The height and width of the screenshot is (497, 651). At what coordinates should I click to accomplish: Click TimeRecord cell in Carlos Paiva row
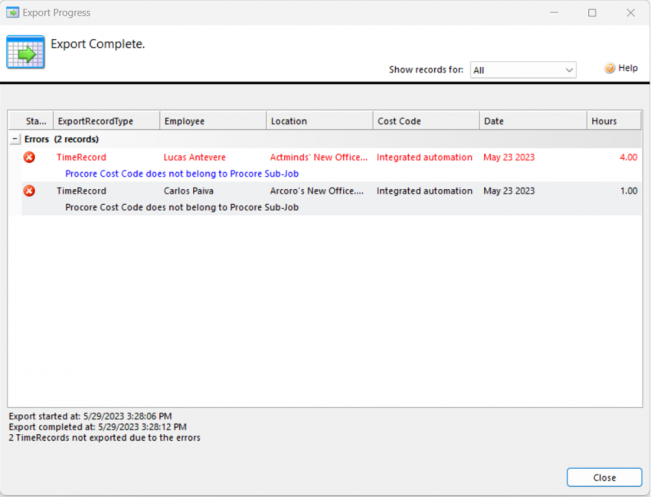[x=81, y=191]
